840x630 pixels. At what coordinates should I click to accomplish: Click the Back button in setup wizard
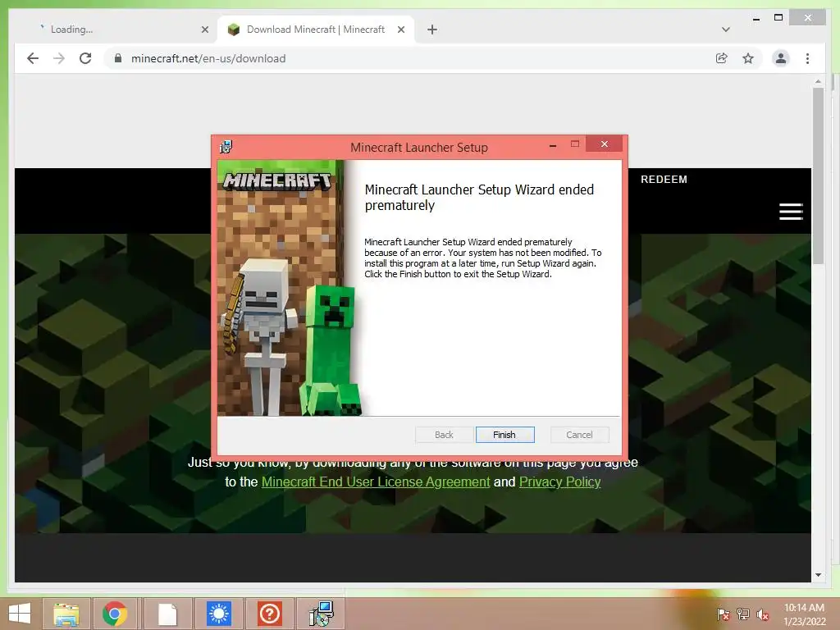[444, 435]
